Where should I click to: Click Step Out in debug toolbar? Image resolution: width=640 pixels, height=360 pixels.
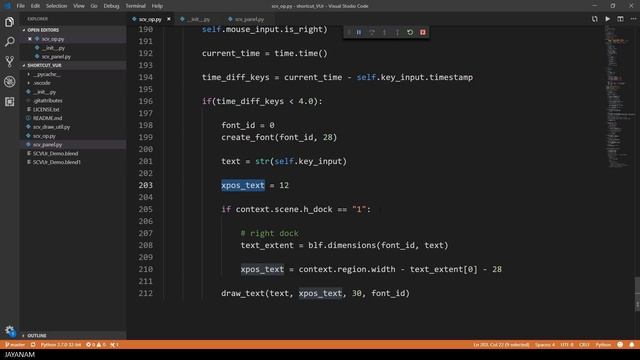click(397, 32)
